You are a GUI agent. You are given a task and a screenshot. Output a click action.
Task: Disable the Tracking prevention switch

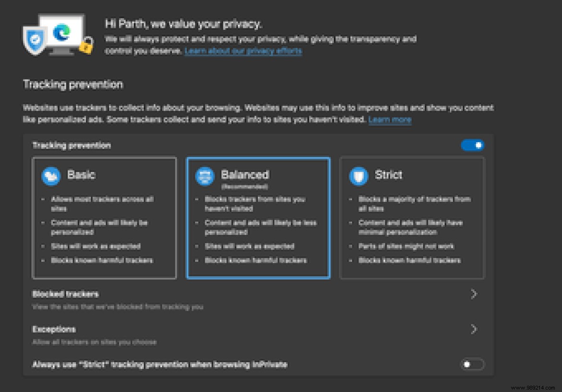473,145
